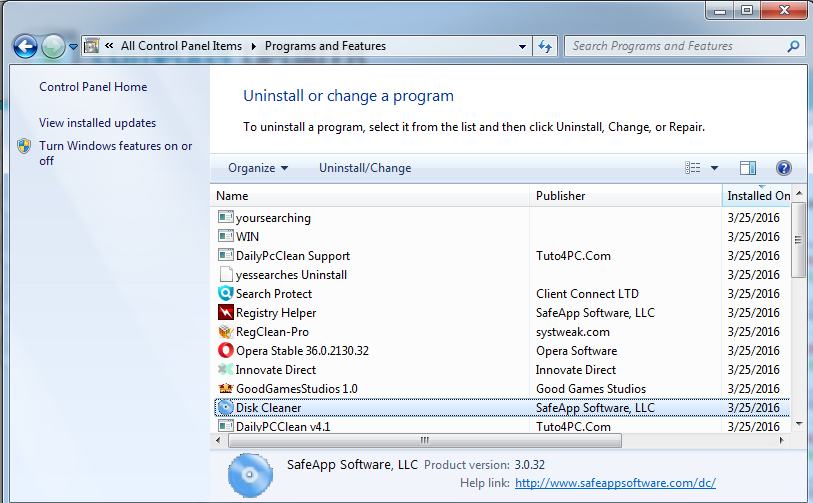The width and height of the screenshot is (813, 503).
Task: Click View installed updates link
Action: [x=97, y=123]
